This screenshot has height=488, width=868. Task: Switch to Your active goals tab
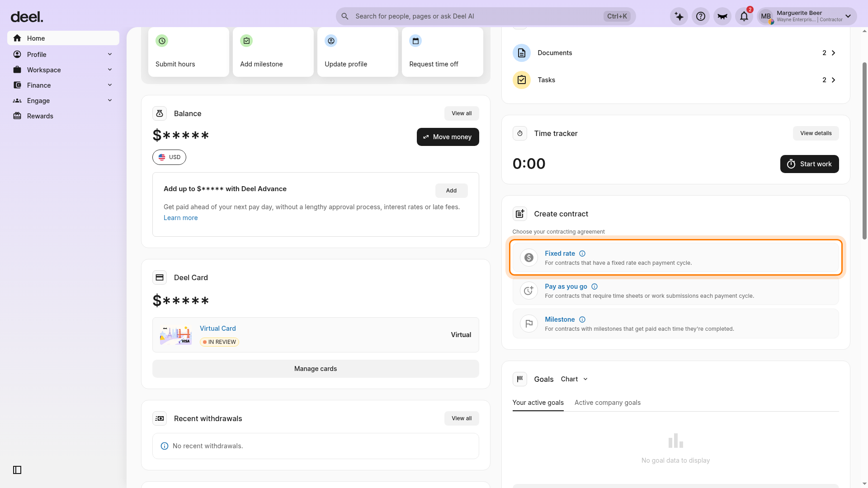(x=538, y=403)
